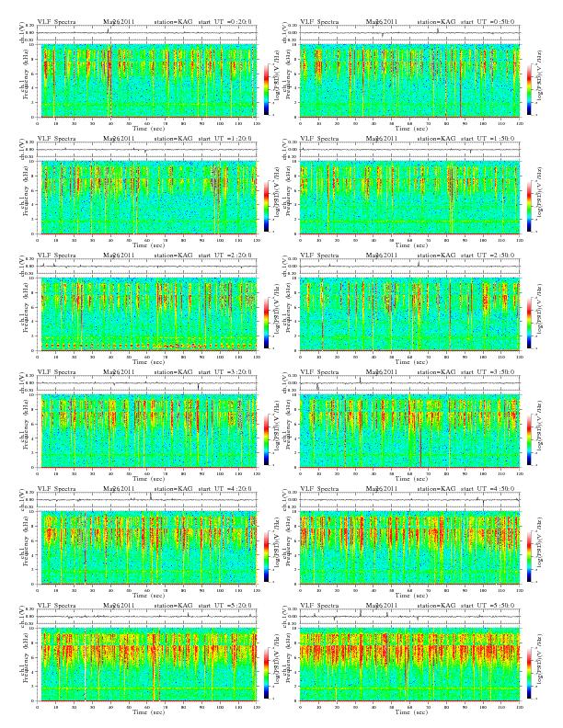Click the title text 'start UT =2:20:0'
This screenshot has height=728, width=563.
pyautogui.click(x=225, y=255)
